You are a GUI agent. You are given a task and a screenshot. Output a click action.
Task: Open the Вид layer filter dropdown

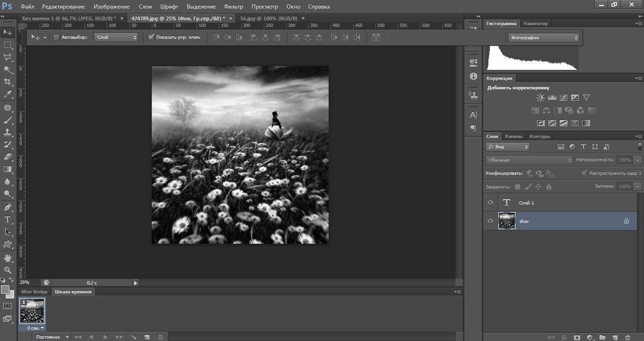click(x=508, y=147)
